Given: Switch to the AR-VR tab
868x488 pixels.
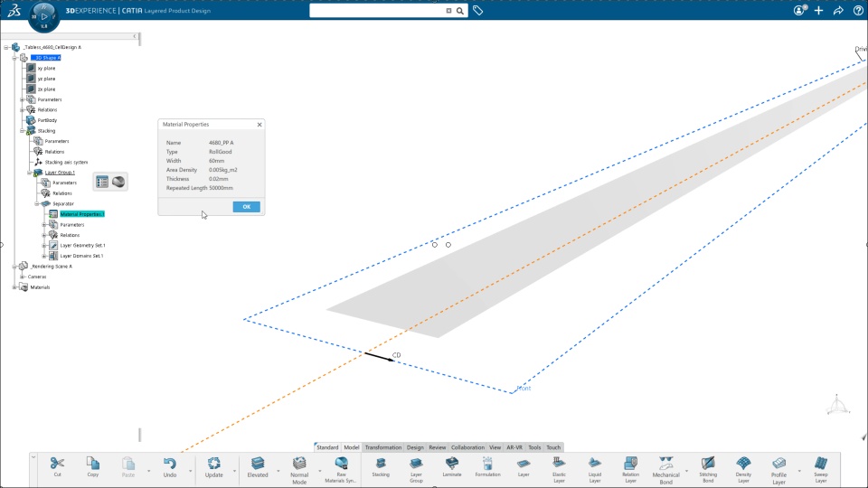Looking at the screenshot, I should [514, 447].
